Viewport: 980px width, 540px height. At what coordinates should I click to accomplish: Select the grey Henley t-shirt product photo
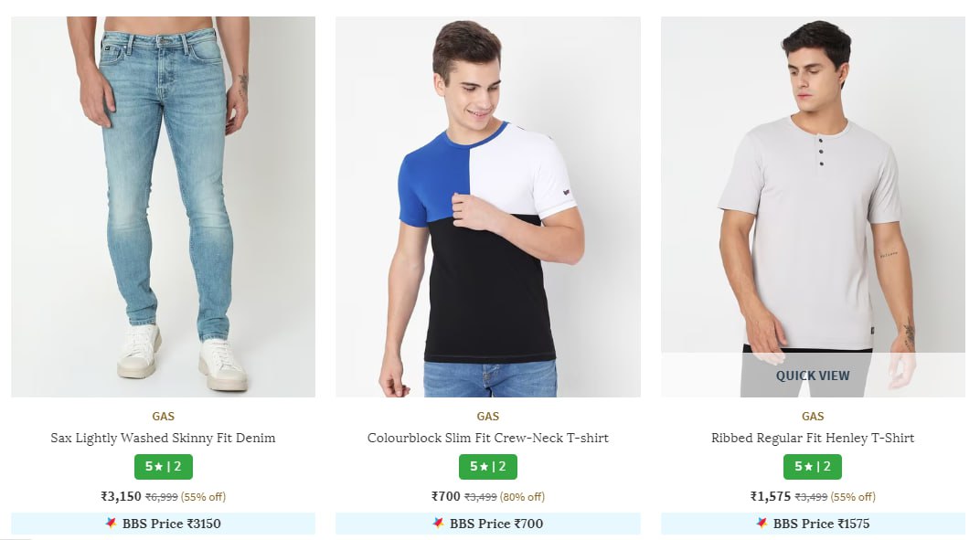pos(812,183)
